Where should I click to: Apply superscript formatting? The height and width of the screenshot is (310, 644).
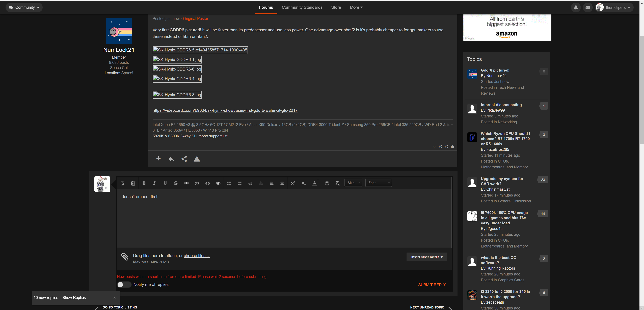point(293,183)
